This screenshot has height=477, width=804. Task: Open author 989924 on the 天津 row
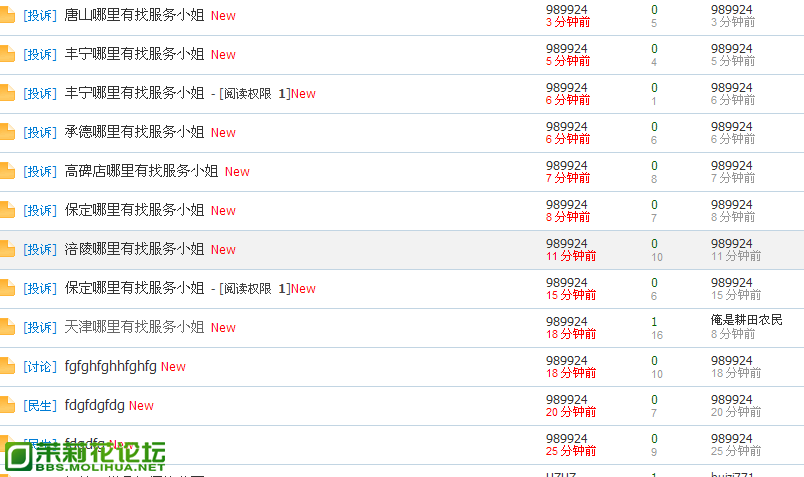tap(567, 322)
